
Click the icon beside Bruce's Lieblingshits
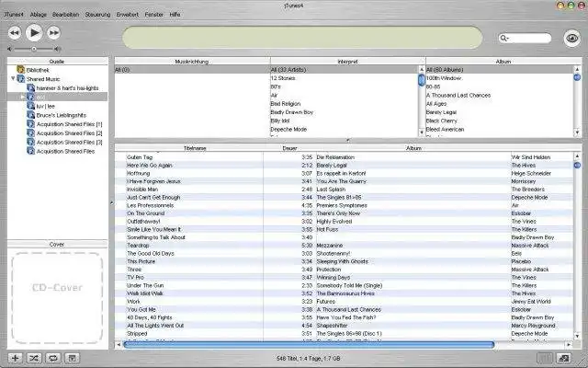coord(30,115)
